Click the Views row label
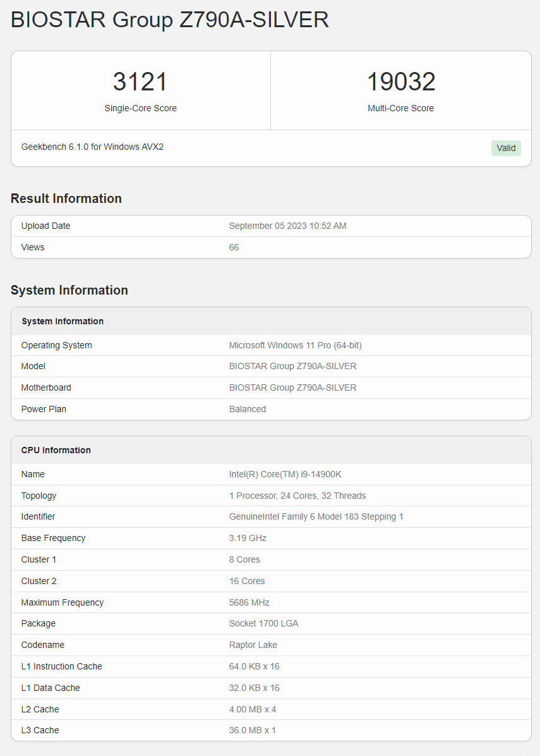540x756 pixels. click(33, 247)
